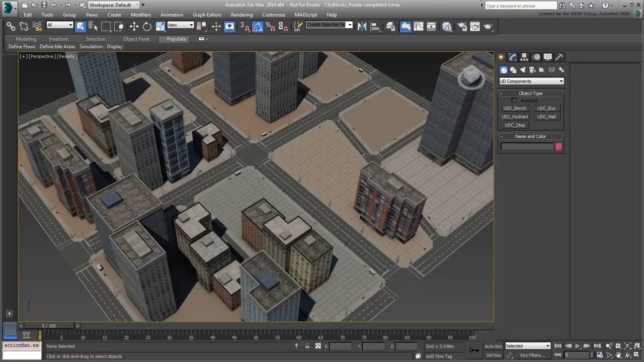
Task: Switch to the Modify panel icon
Action: (512, 57)
